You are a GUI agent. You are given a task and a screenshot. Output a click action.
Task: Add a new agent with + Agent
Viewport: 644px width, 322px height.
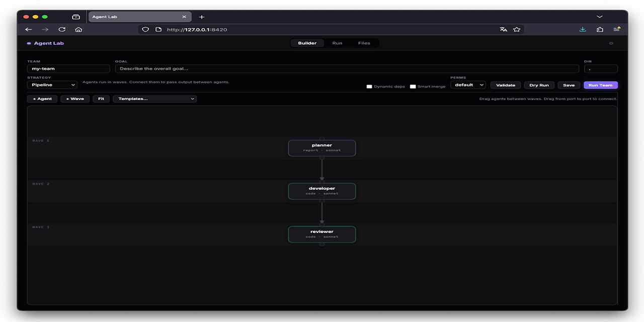coord(42,99)
